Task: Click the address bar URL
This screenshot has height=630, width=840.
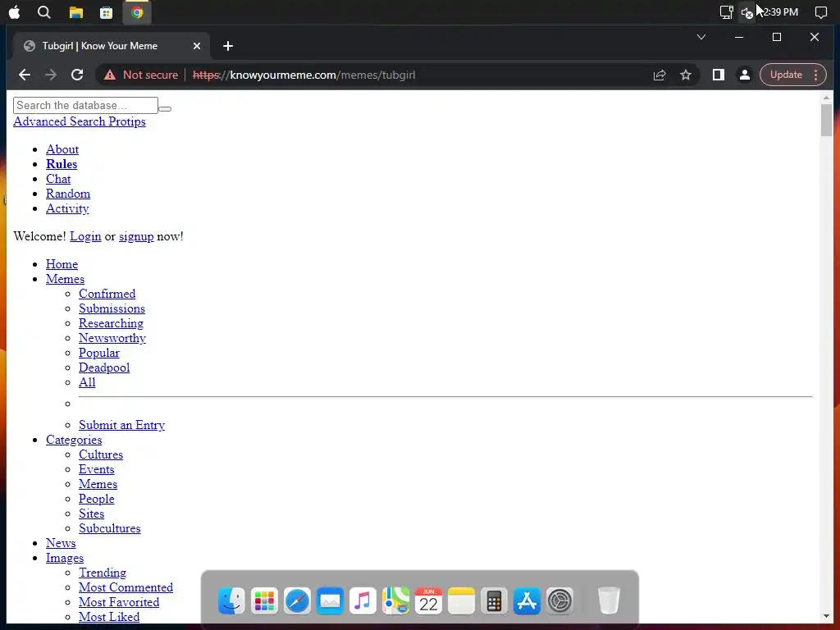Action: 304,75
